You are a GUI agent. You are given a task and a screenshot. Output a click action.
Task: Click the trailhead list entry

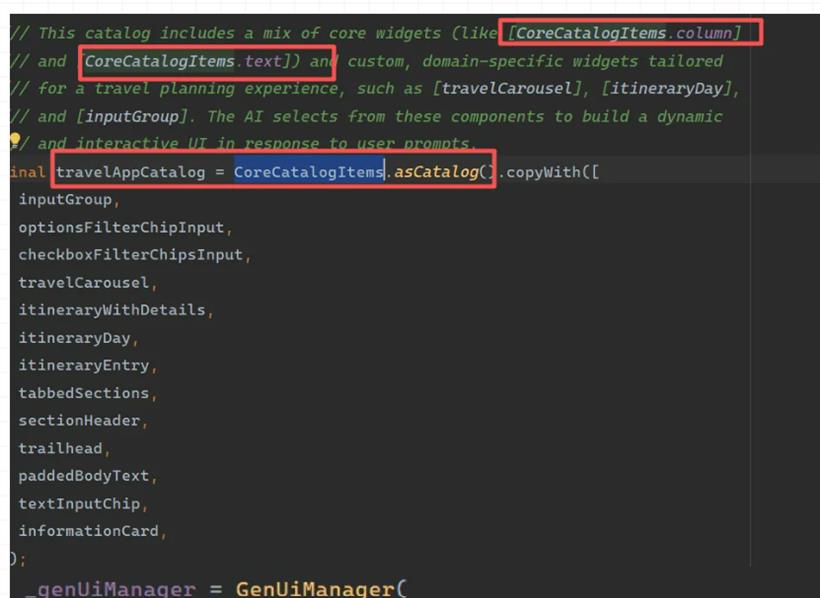tap(61, 448)
